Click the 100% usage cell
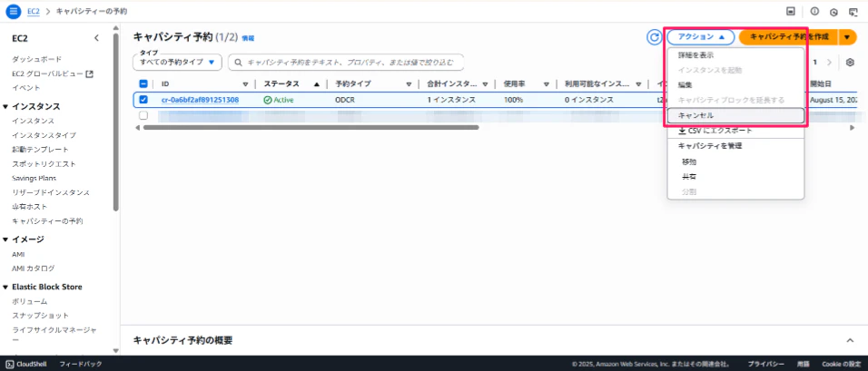This screenshot has height=371, width=868. [513, 100]
